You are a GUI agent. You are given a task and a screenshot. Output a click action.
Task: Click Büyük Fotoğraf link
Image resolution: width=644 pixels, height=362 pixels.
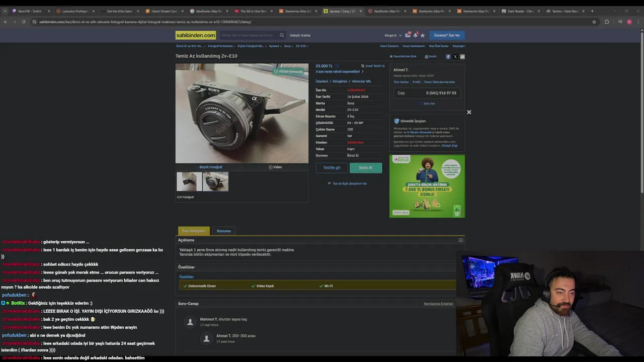[210, 167]
